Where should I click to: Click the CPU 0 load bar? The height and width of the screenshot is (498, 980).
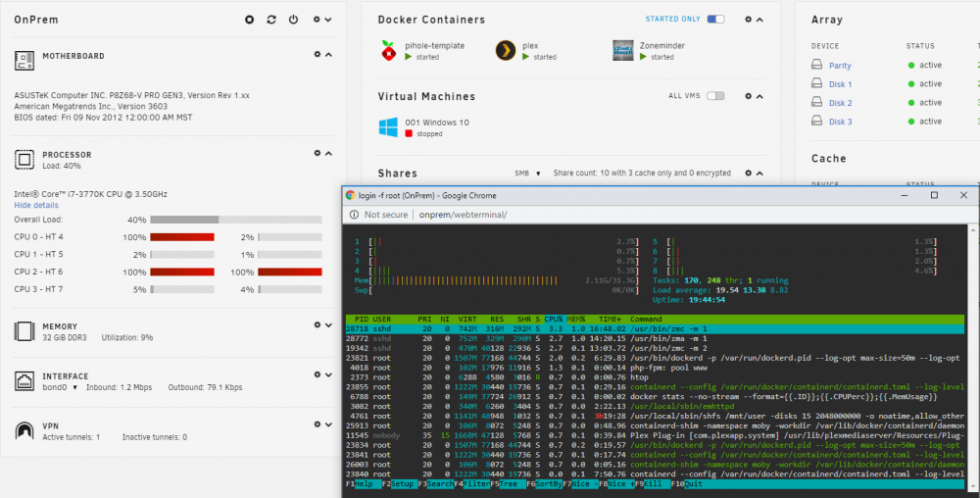pos(182,237)
